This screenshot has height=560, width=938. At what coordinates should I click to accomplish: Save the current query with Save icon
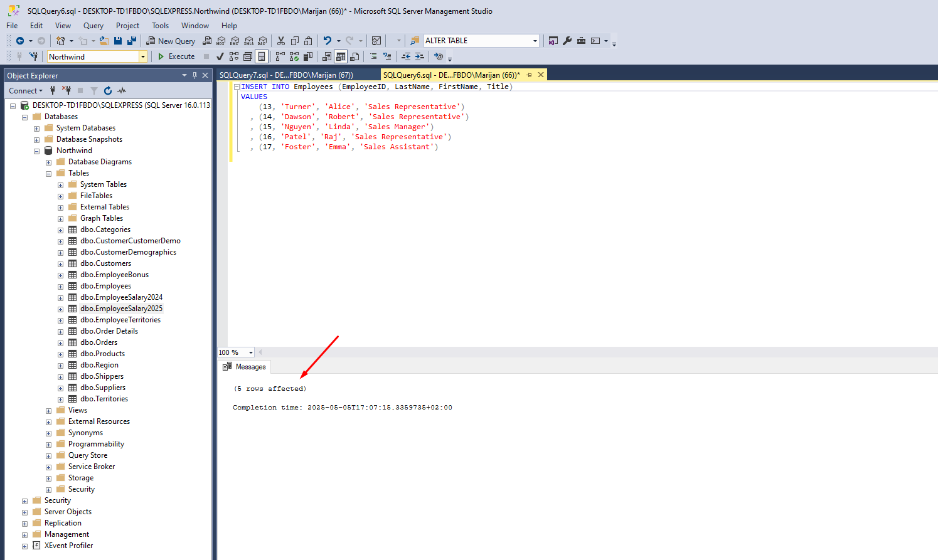[118, 41]
